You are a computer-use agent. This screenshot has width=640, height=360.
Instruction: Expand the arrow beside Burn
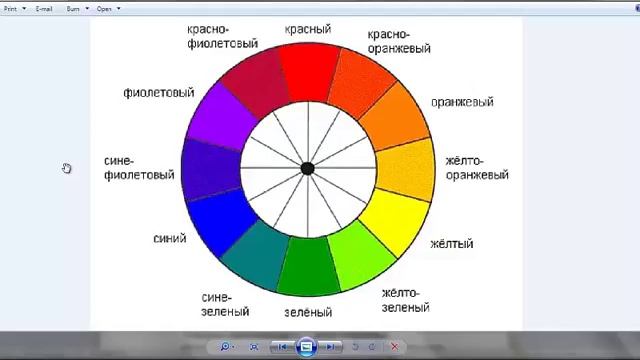(x=87, y=9)
